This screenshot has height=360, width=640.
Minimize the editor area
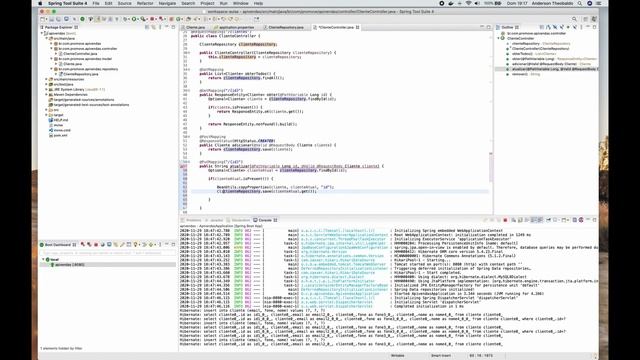(x=482, y=27)
